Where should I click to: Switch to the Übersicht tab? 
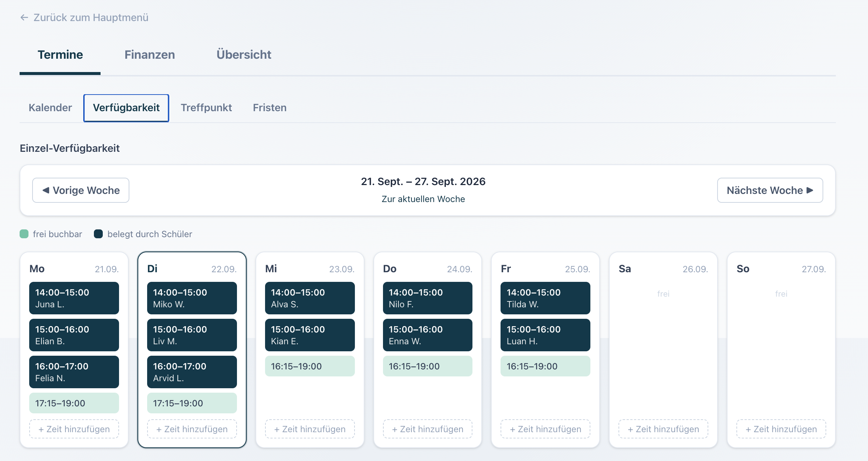(244, 55)
